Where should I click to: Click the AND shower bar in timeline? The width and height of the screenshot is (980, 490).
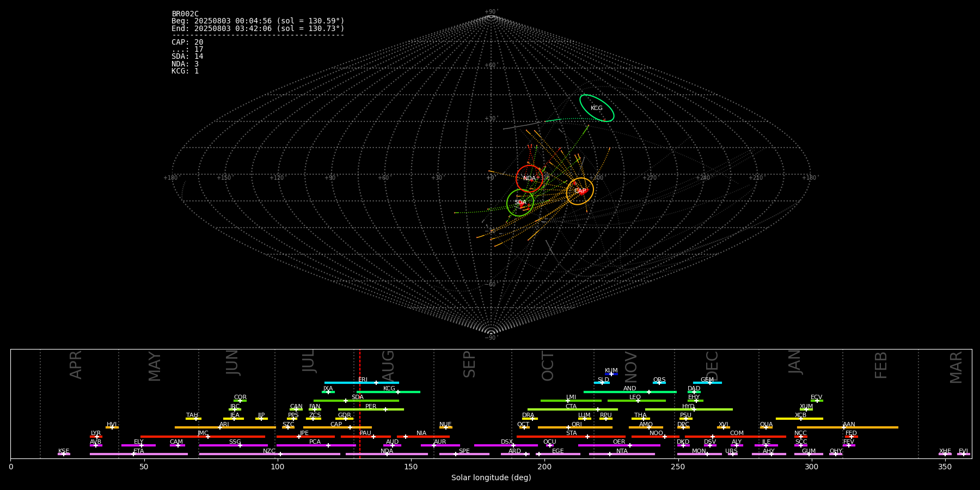pyautogui.click(x=630, y=391)
